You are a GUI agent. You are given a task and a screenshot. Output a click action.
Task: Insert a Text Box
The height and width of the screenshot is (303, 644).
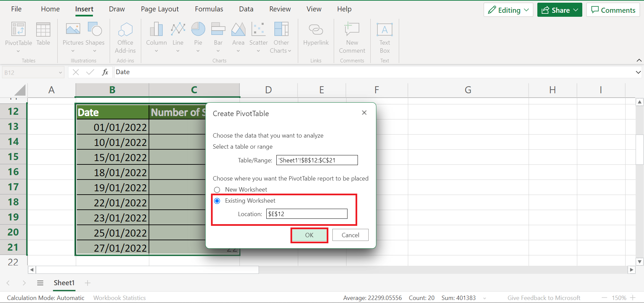point(384,30)
